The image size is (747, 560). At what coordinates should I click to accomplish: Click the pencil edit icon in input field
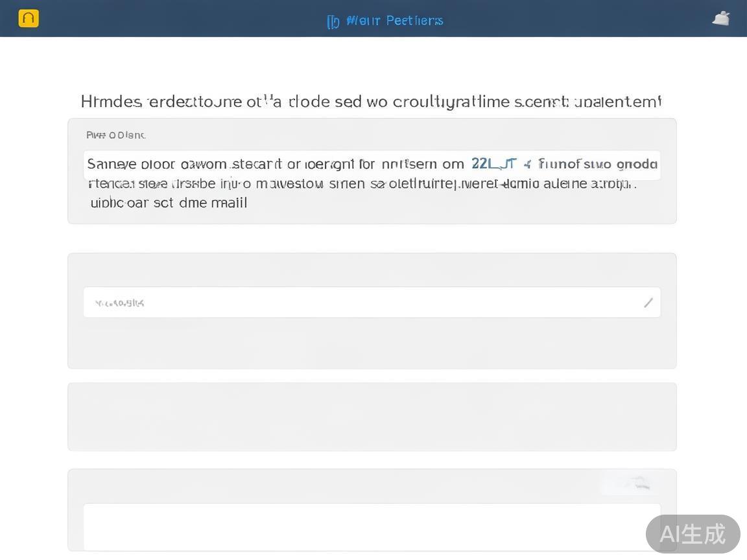pos(648,303)
